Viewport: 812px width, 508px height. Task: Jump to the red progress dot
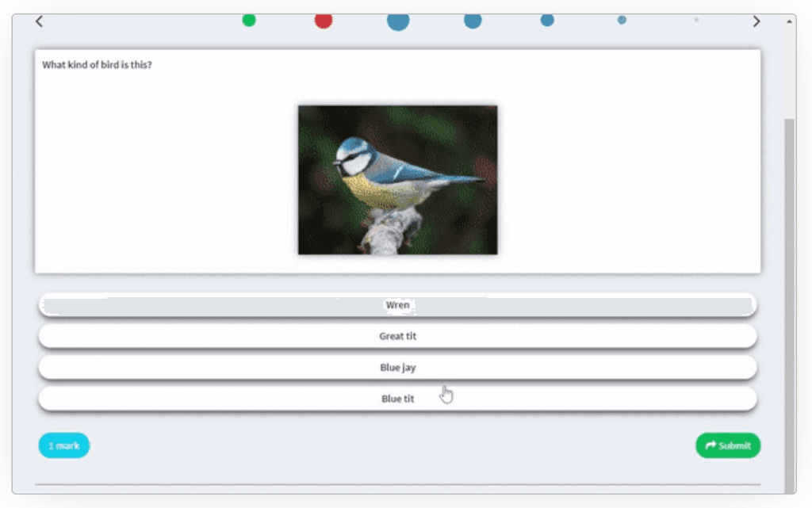pyautogui.click(x=324, y=21)
